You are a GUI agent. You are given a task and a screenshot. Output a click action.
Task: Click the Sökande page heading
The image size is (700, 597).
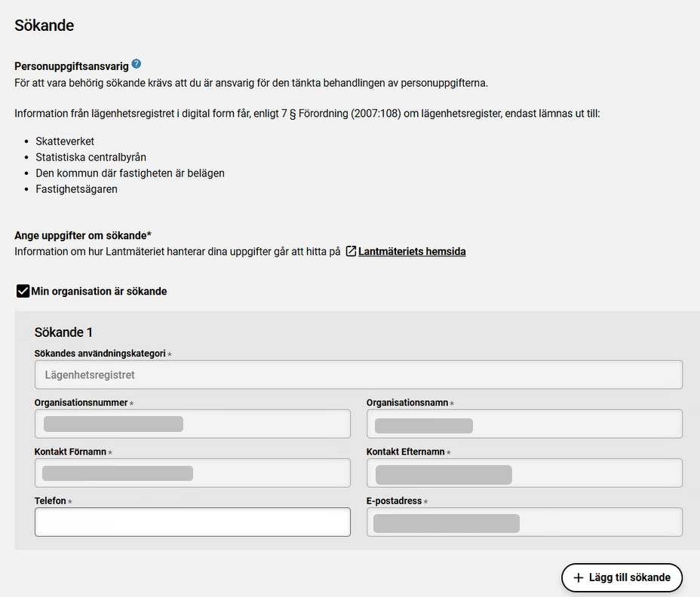pyautogui.click(x=44, y=26)
